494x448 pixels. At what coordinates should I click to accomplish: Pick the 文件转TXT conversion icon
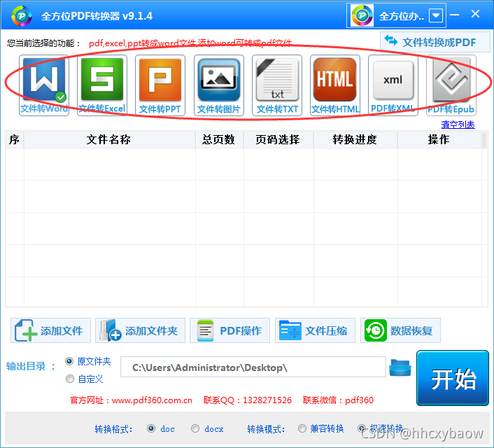[x=277, y=85]
